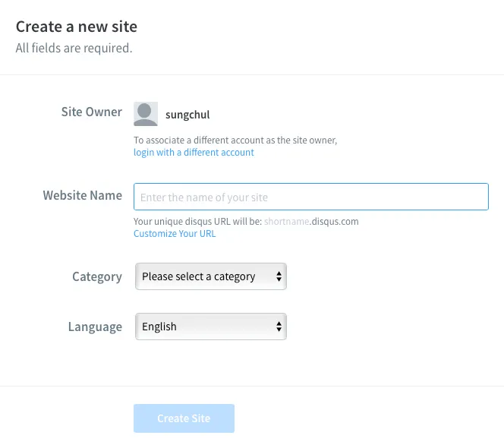The width and height of the screenshot is (504, 448).
Task: Click the Language label
Action: pyautogui.click(x=95, y=327)
